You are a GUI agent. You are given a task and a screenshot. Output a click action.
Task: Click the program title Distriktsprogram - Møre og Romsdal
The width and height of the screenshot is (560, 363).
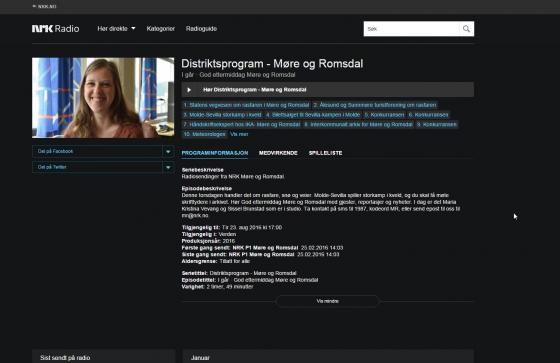(x=272, y=64)
